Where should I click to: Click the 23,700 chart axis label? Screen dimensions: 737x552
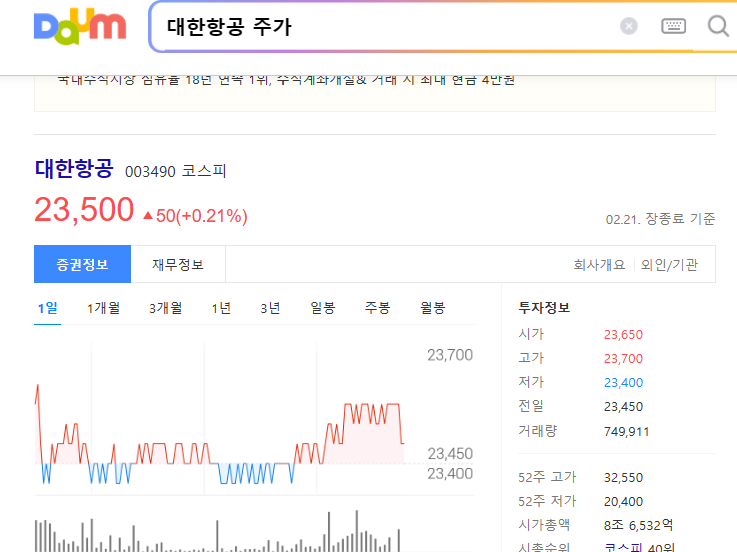[x=450, y=355]
